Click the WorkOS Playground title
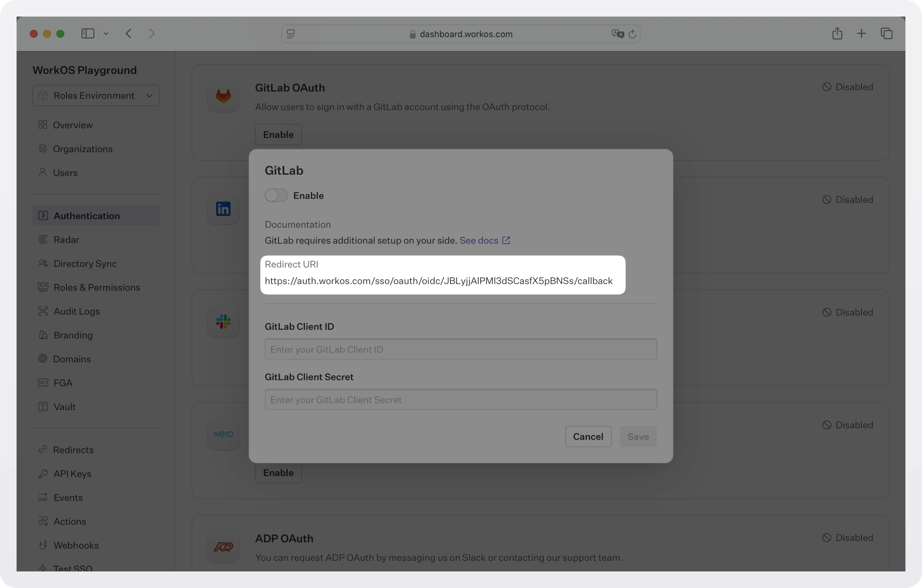 [85, 70]
